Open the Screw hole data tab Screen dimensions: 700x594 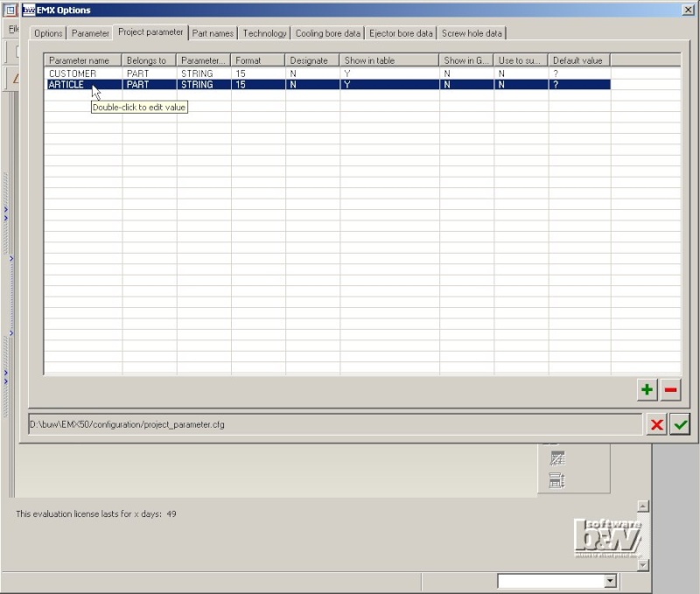click(x=472, y=33)
